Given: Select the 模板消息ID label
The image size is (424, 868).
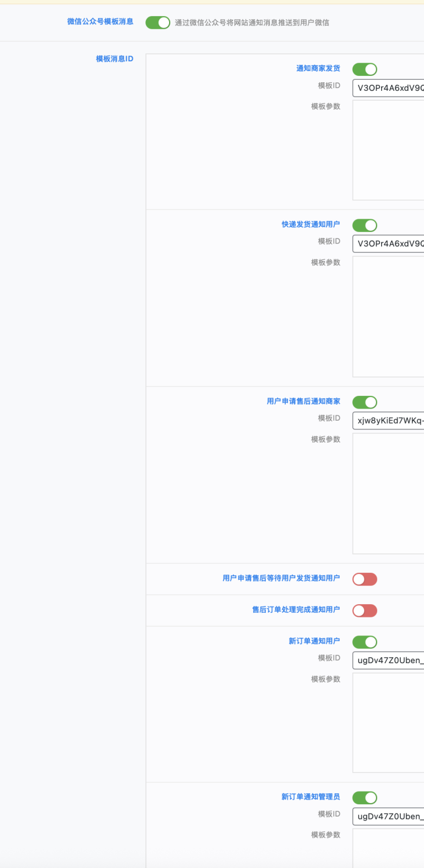Looking at the screenshot, I should point(115,59).
